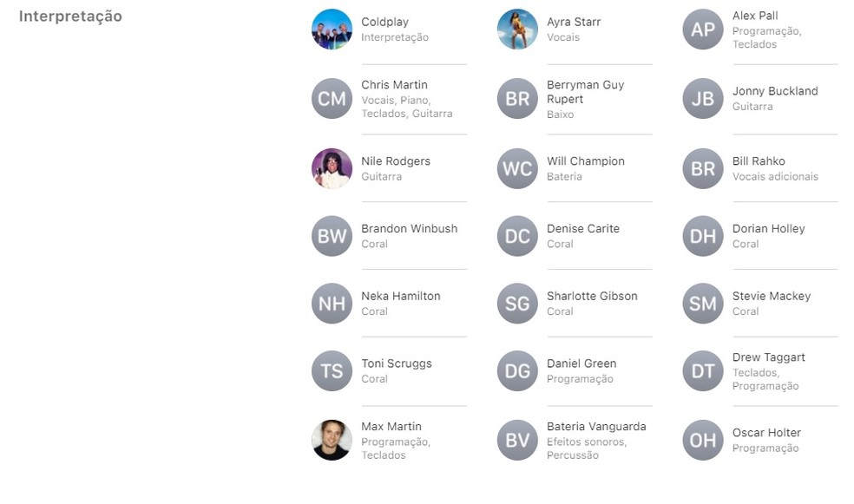Select Max Martin's photo avatar

(332, 440)
